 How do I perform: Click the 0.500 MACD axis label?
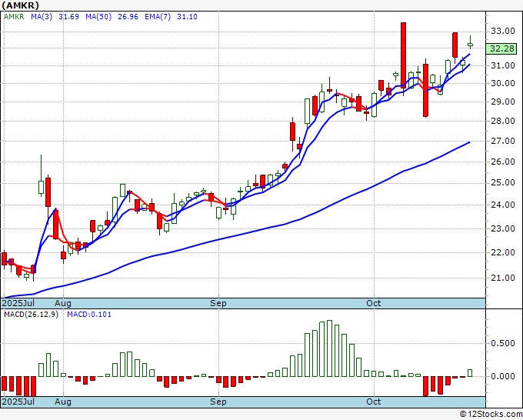pos(503,343)
